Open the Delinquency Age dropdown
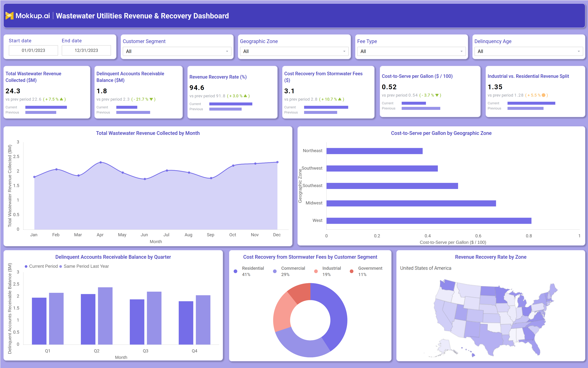 [528, 51]
